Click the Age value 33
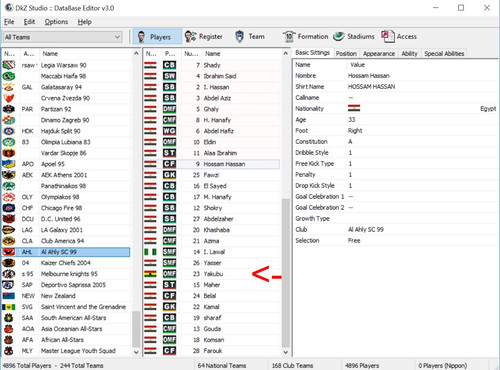Viewport: 500px width, 370px height. pos(352,120)
